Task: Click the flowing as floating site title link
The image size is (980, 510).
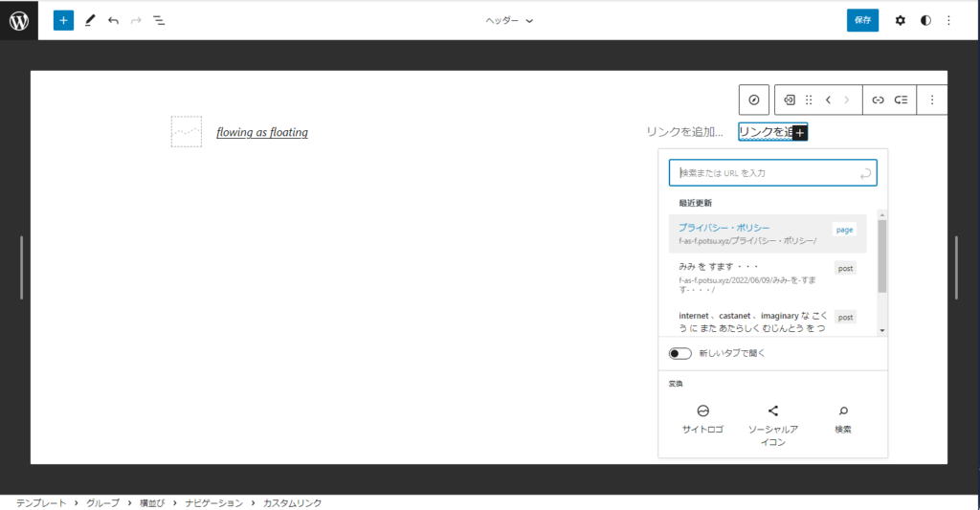Action: pyautogui.click(x=262, y=132)
